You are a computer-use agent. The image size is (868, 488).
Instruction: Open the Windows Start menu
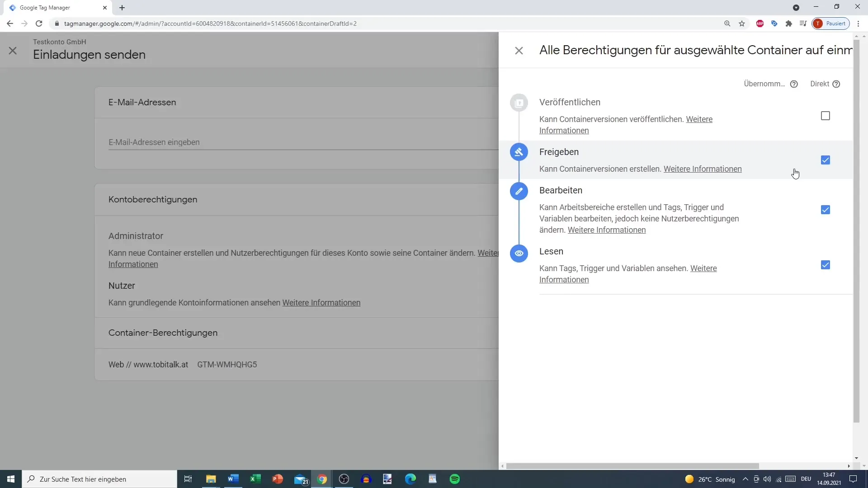pyautogui.click(x=11, y=479)
